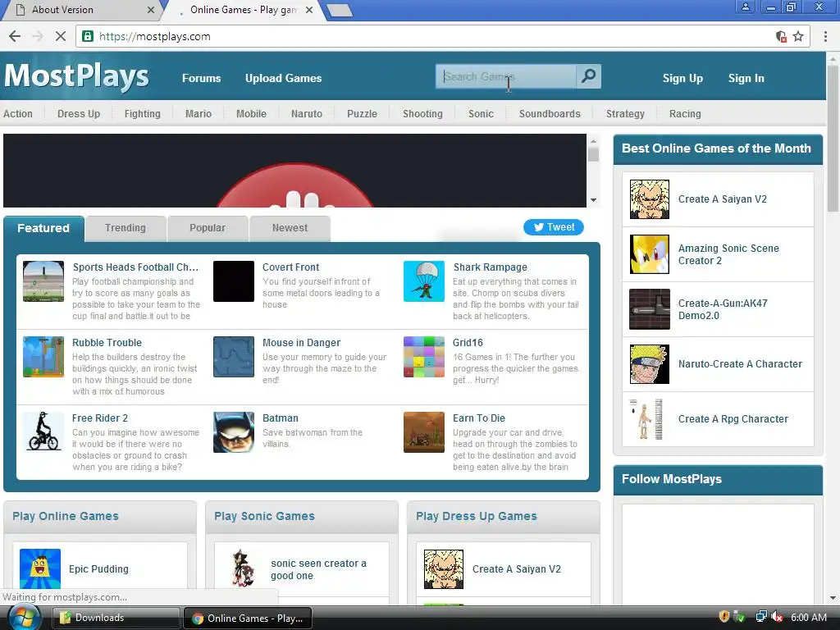
Task: Bookmark this page with star icon
Action: tap(798, 36)
